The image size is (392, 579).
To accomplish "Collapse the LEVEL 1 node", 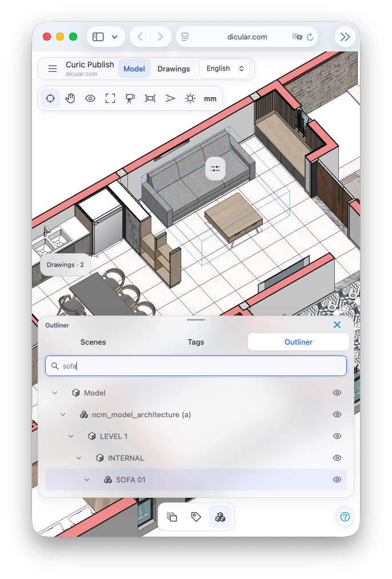I will pos(71,437).
